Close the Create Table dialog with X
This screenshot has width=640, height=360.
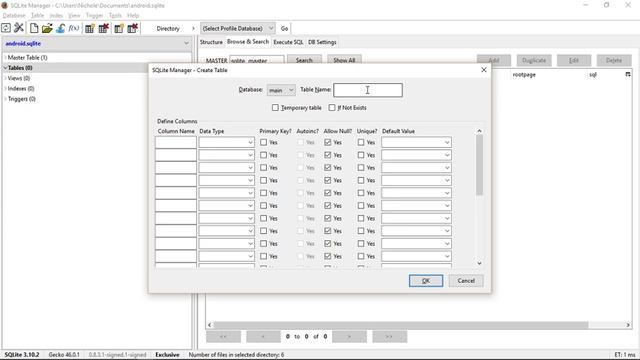[484, 70]
